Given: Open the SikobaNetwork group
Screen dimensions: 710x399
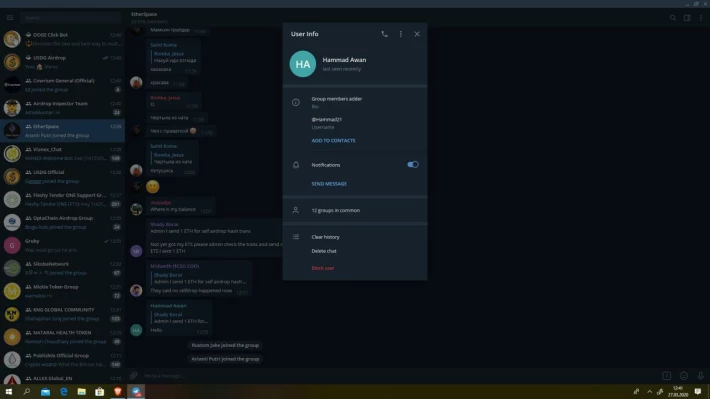Looking at the screenshot, I should coord(62,268).
